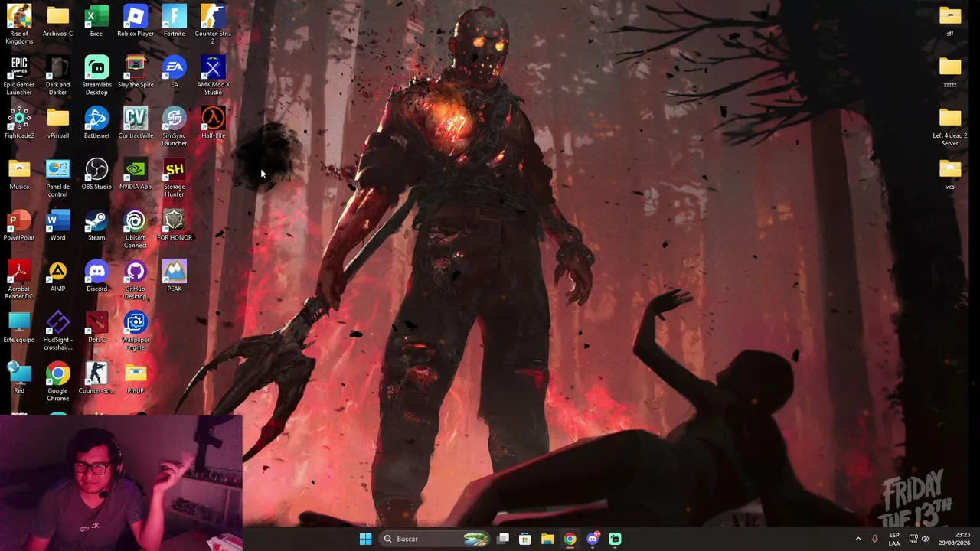Open Task View from the taskbar
This screenshot has height=551, width=980.
tap(503, 539)
